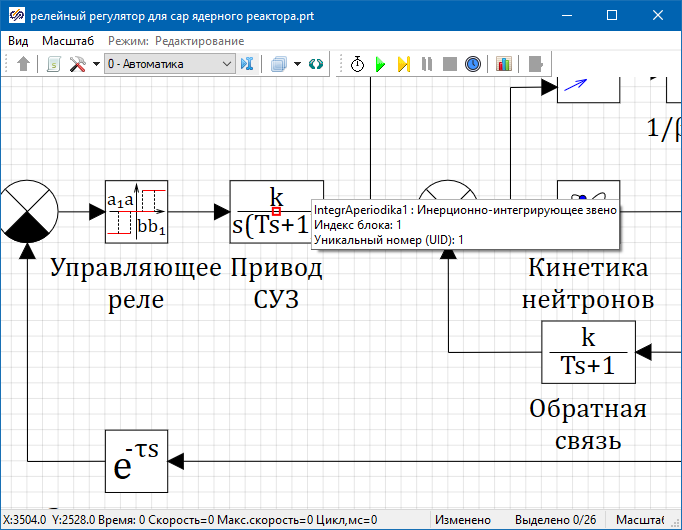Expand the stacked windows dropdown arrow
The width and height of the screenshot is (682, 530).
[x=298, y=64]
